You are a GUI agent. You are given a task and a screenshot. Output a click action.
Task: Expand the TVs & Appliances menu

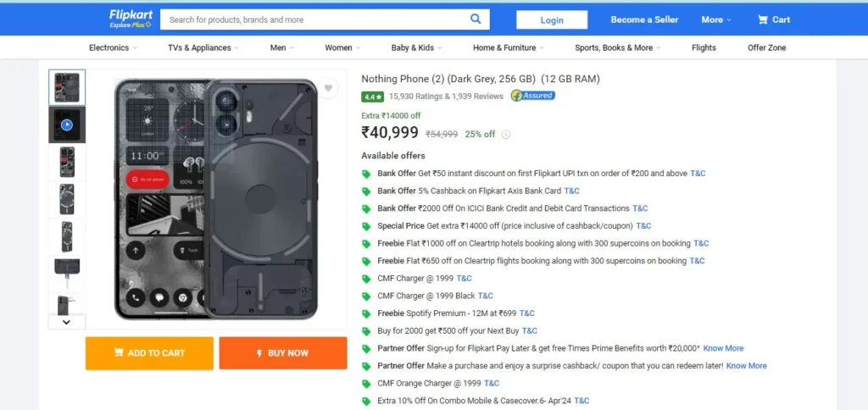(203, 47)
